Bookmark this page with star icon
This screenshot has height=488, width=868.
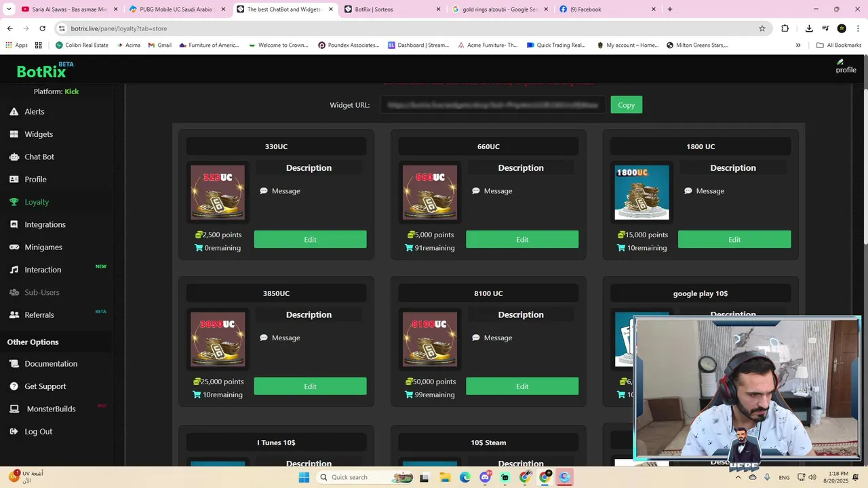click(x=762, y=28)
